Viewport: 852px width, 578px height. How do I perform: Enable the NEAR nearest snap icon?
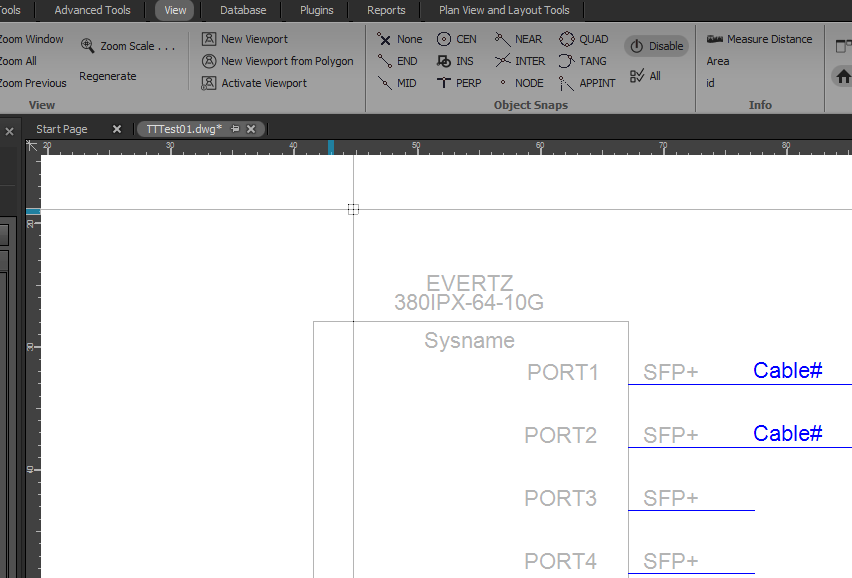coord(503,39)
